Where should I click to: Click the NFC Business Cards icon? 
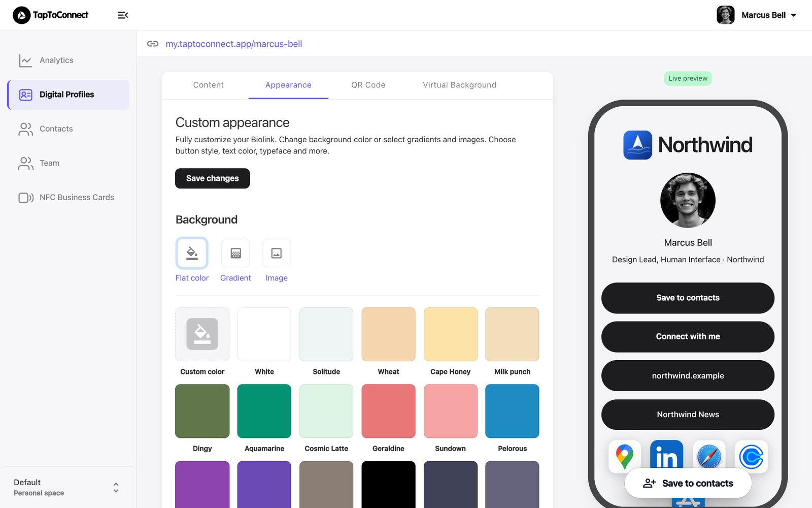[26, 198]
